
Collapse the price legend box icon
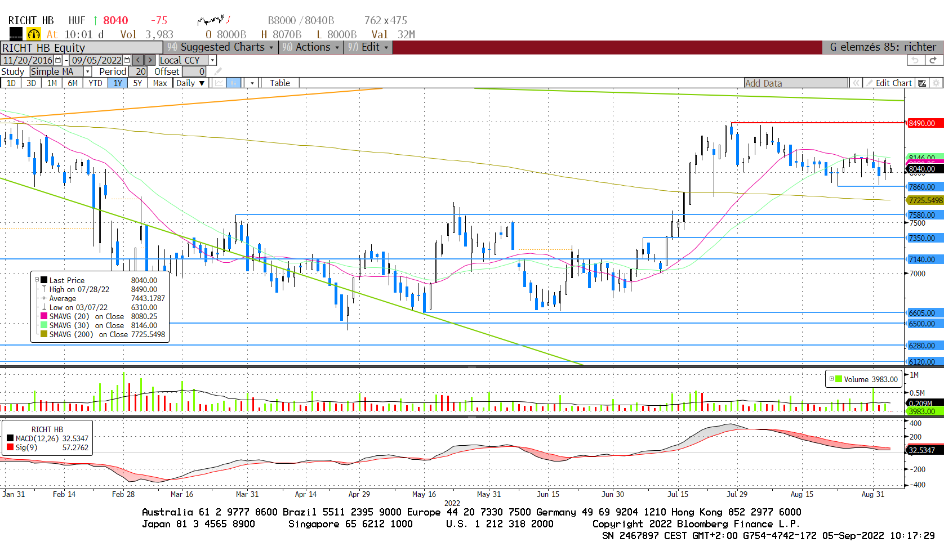coord(37,280)
